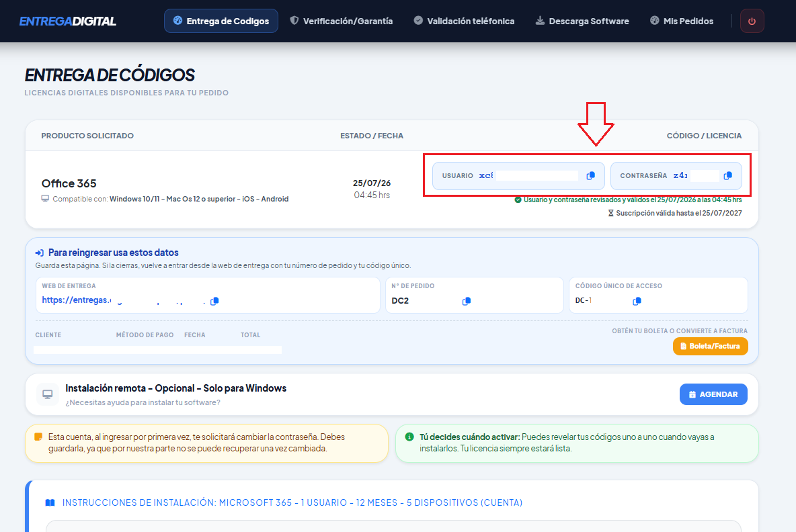This screenshot has height=532, width=796.
Task: Click the orange note icon in password warning
Action: 38,437
